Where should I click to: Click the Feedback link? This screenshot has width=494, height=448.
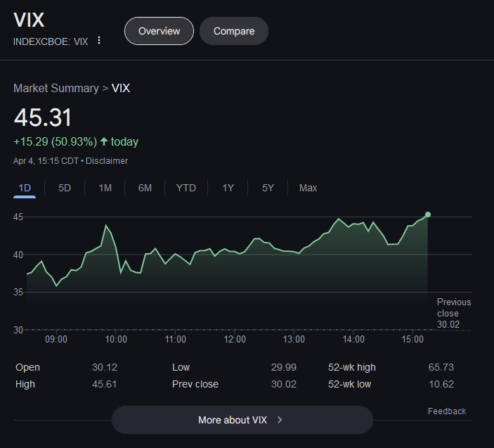pyautogui.click(x=447, y=411)
